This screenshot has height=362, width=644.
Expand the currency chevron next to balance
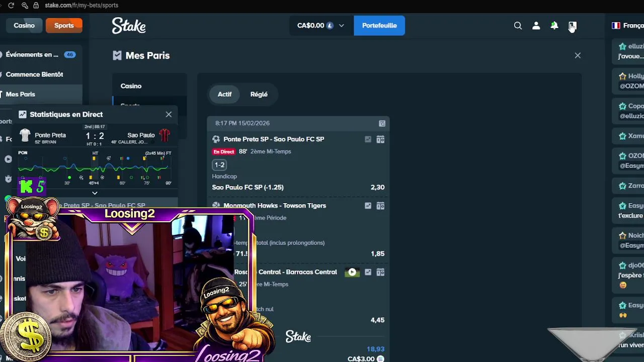342,26
